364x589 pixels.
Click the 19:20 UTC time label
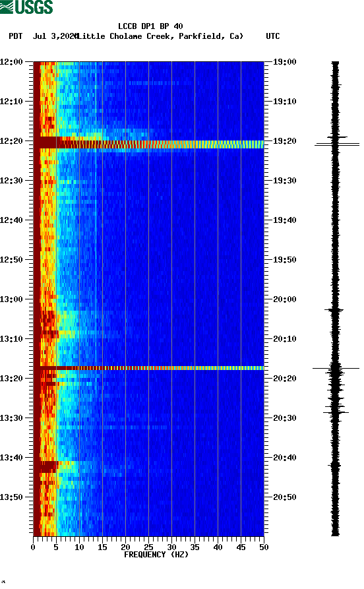click(285, 141)
